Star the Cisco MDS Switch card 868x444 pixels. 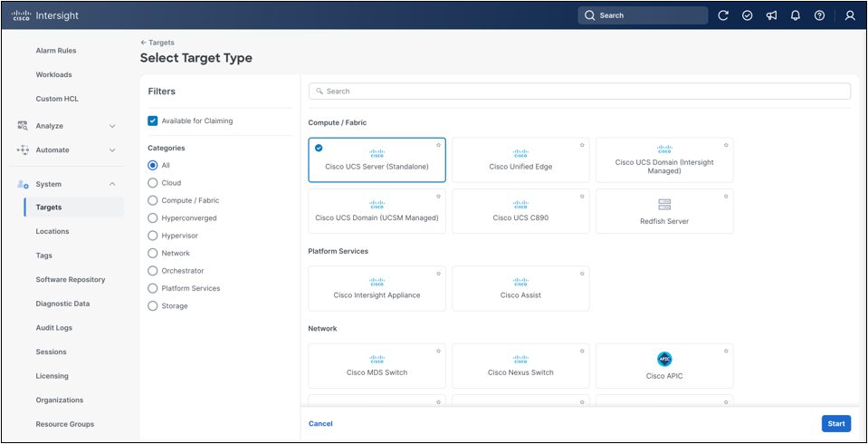[438, 351]
